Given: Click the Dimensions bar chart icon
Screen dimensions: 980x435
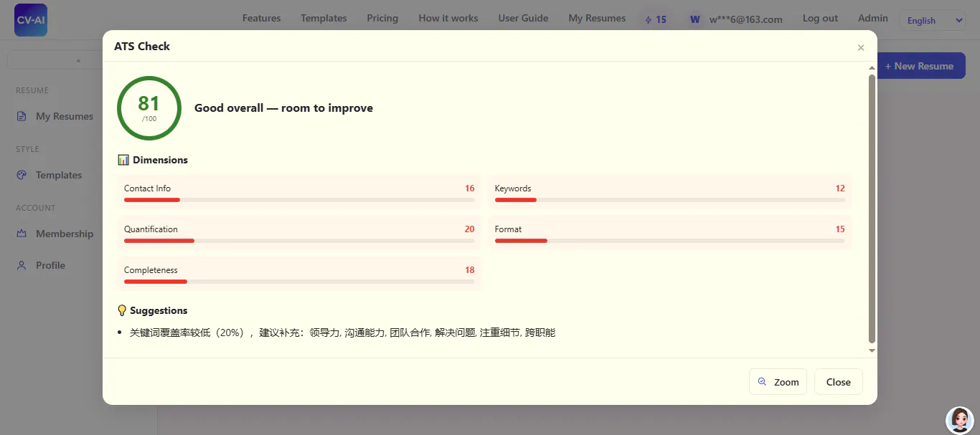Looking at the screenshot, I should click(x=123, y=160).
